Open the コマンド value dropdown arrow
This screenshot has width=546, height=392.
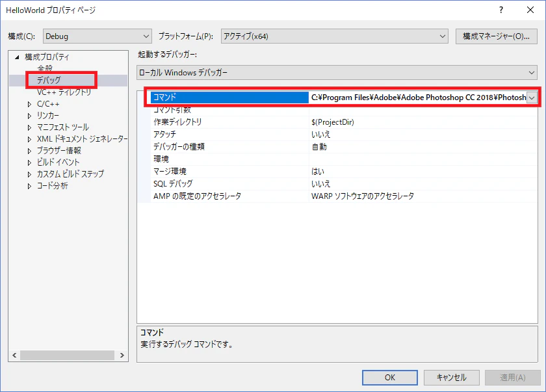(x=532, y=98)
